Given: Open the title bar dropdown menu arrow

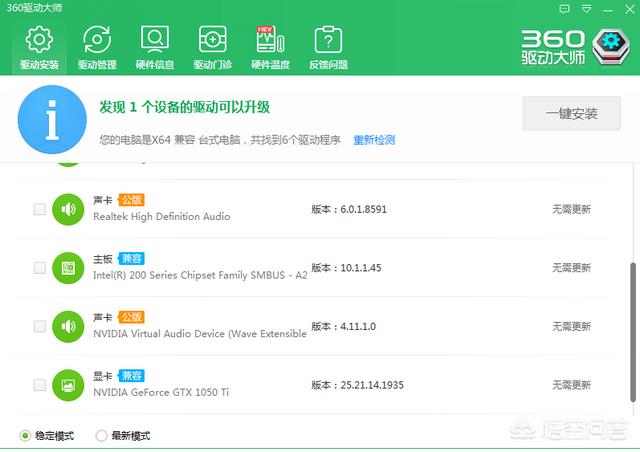Looking at the screenshot, I should (587, 9).
